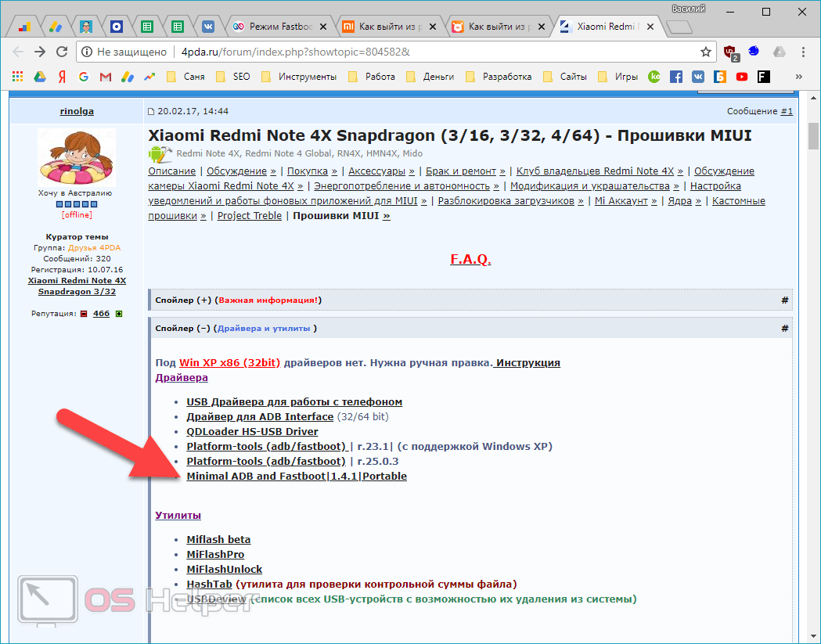Open the green 'ke' bookmark icon
This screenshot has width=821, height=644.
pos(654,77)
